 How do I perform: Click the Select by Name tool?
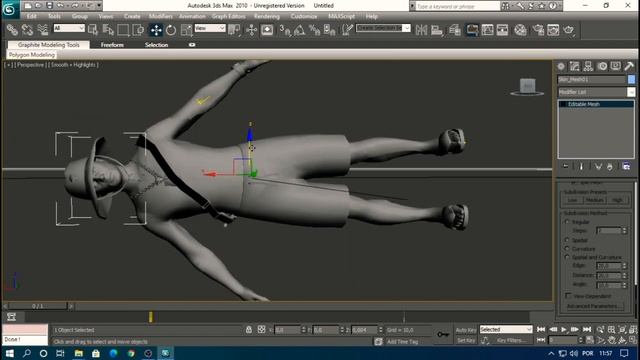click(108, 30)
